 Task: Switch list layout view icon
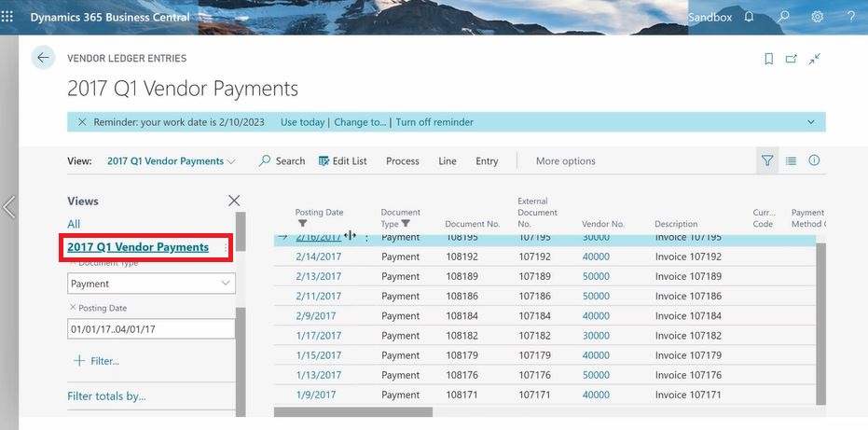(791, 160)
